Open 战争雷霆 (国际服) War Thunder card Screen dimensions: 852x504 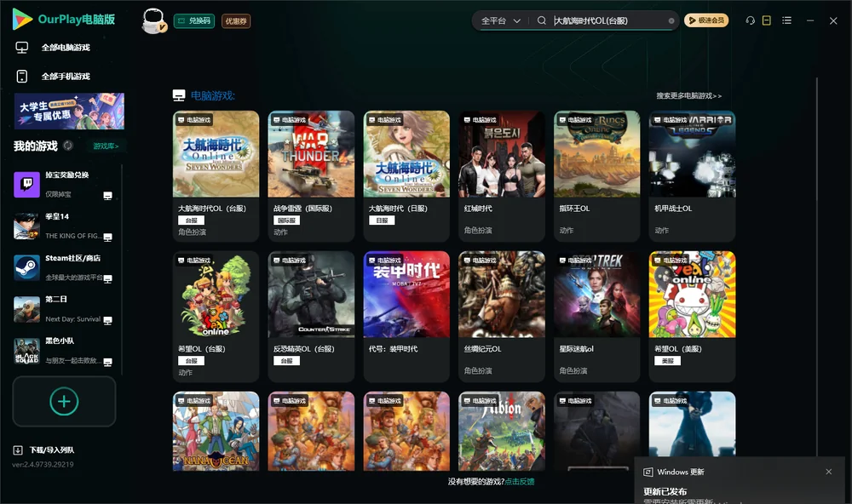coord(311,176)
